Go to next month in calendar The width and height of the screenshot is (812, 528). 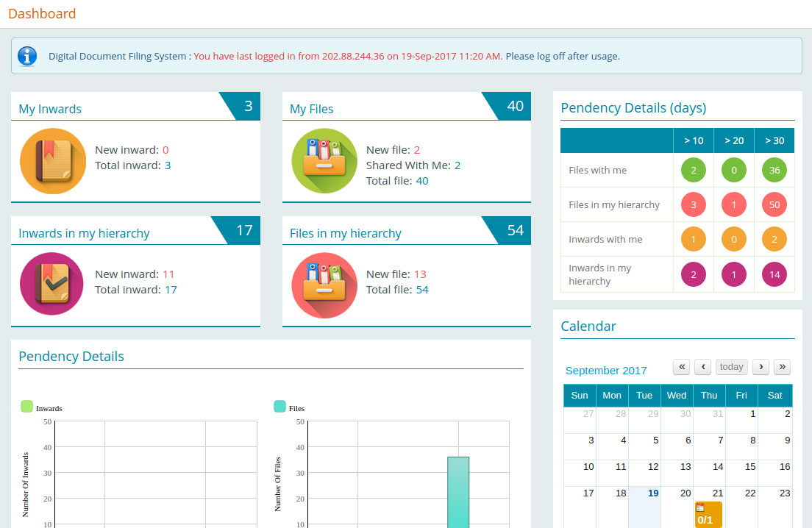click(x=761, y=367)
